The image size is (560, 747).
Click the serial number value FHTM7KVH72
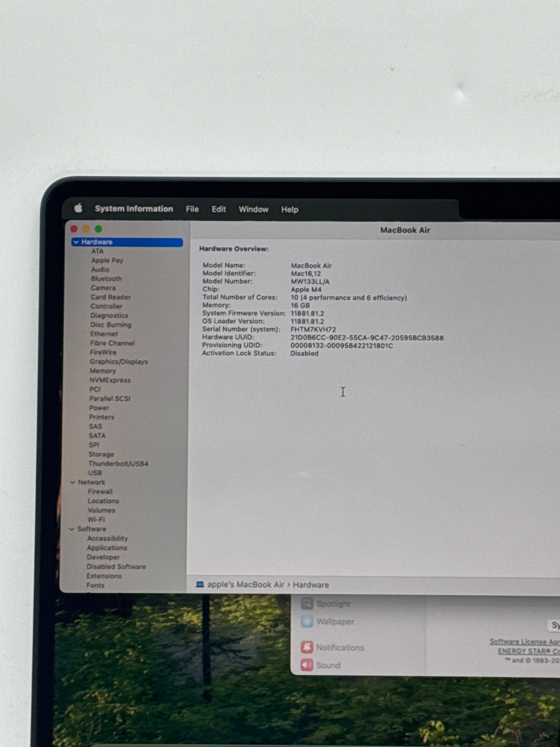tap(313, 329)
